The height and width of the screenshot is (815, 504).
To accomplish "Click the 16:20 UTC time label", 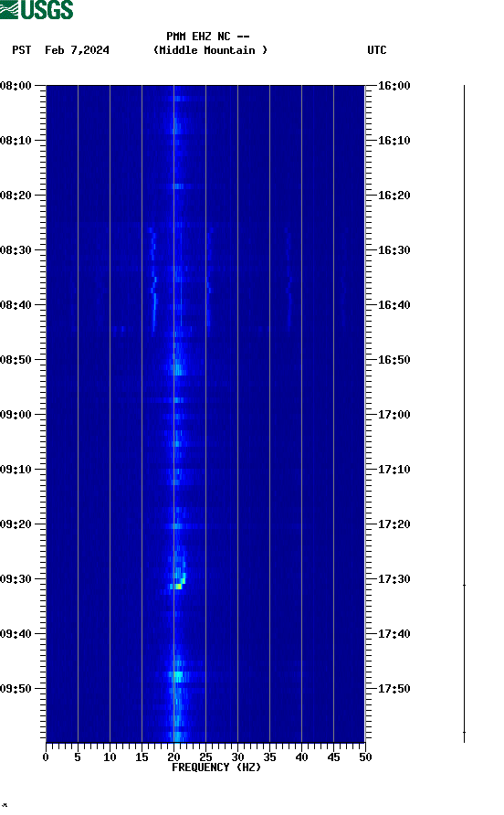I will [394, 196].
